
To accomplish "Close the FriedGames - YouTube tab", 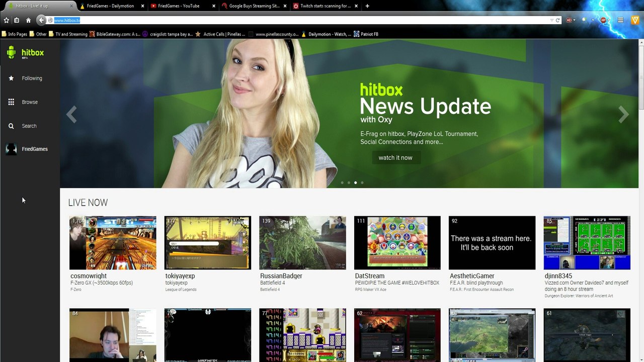I will click(x=214, y=6).
